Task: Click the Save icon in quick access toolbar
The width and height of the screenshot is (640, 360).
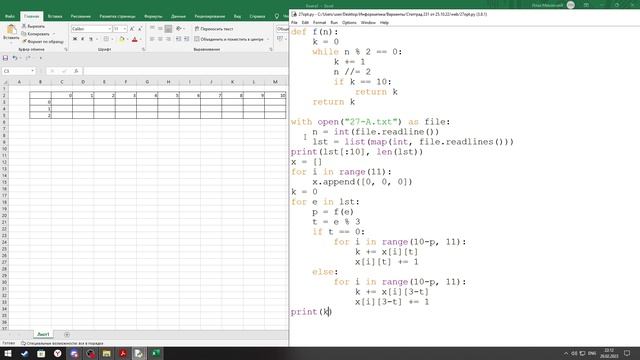Action: pyautogui.click(x=5, y=58)
